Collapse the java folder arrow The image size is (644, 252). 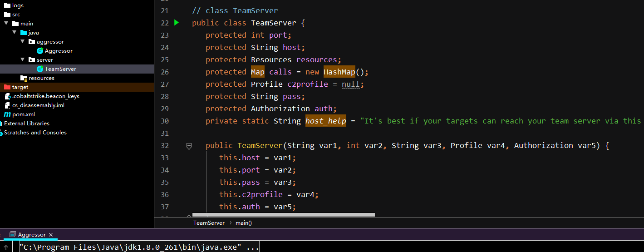15,33
